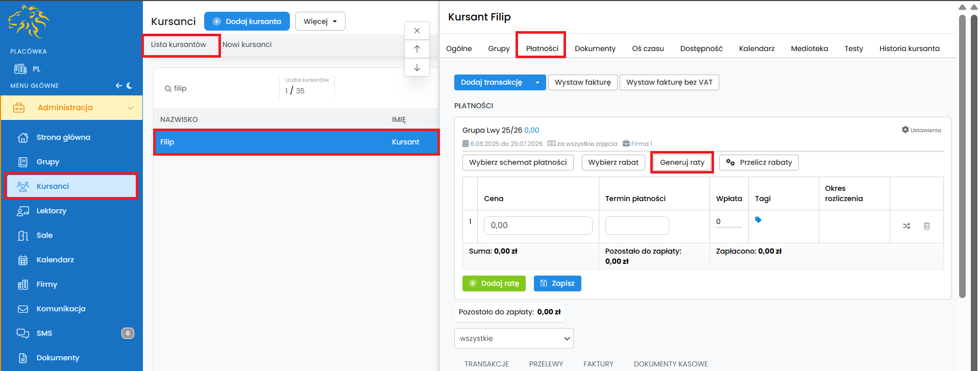
Task: Go to the next kursant with the down arrow
Action: coord(417,67)
